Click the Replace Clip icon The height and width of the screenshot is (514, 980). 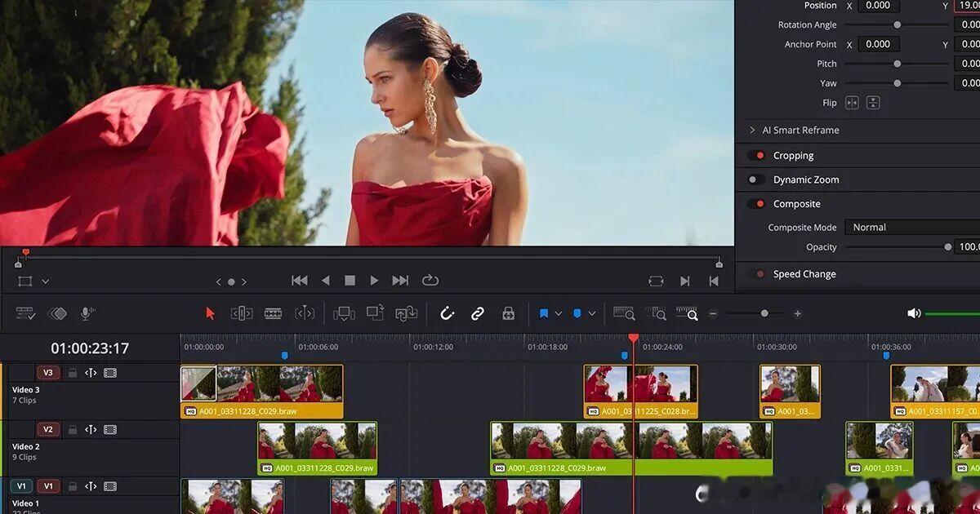click(x=406, y=313)
